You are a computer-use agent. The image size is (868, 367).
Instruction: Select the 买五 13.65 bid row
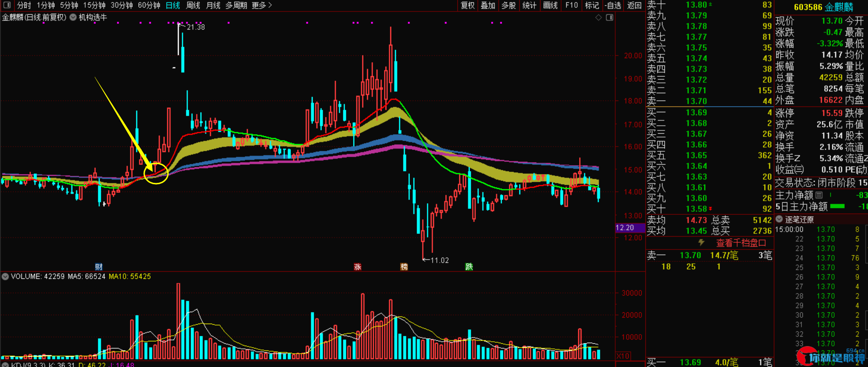710,156
